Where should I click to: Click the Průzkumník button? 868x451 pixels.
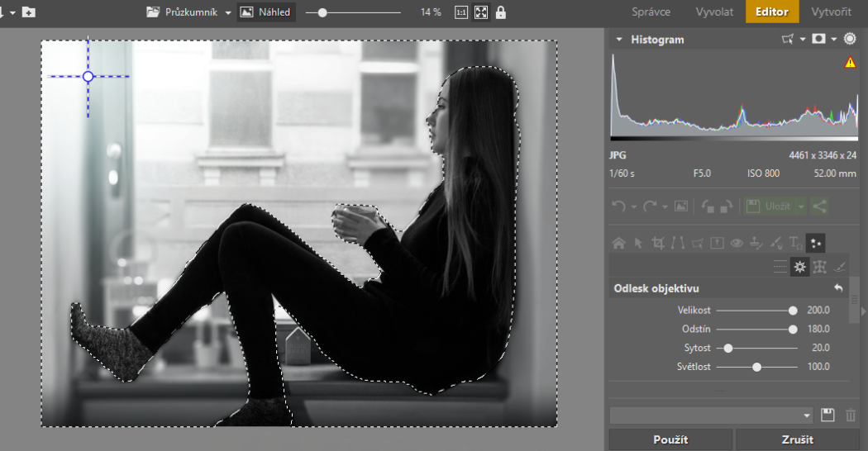point(183,12)
